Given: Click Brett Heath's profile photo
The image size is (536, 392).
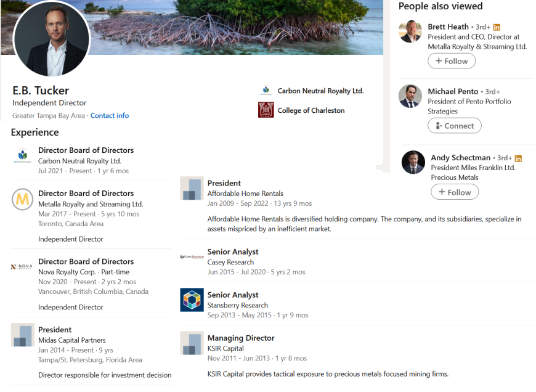Looking at the screenshot, I should click(x=410, y=31).
